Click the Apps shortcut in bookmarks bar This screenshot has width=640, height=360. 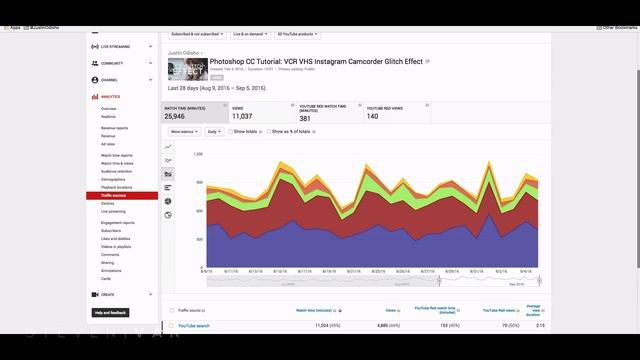(12, 28)
